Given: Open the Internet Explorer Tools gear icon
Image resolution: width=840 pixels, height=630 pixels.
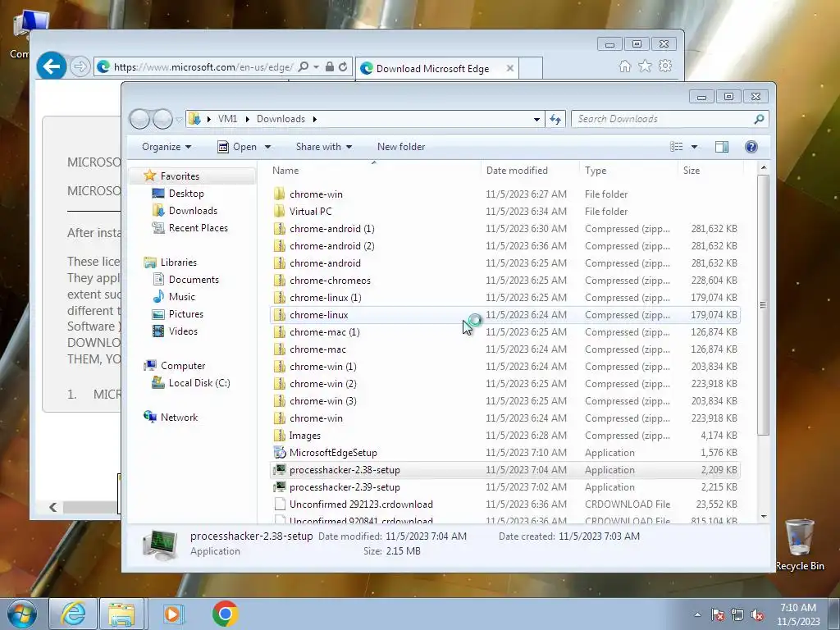Looking at the screenshot, I should point(665,66).
